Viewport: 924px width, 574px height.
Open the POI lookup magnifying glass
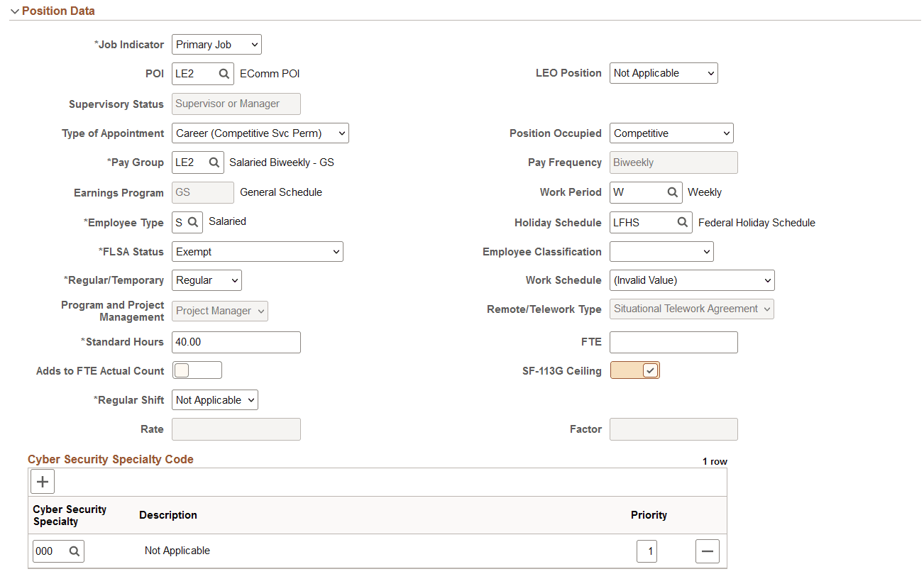pos(224,73)
